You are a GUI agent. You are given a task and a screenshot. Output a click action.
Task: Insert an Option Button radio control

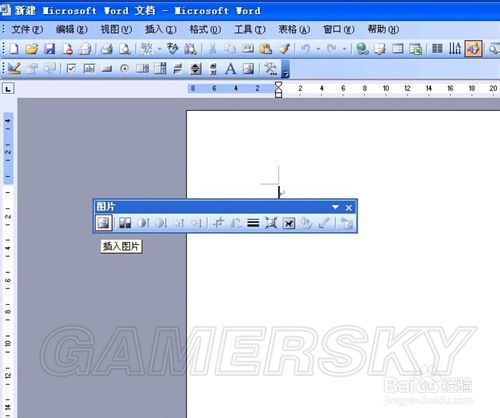(124, 69)
